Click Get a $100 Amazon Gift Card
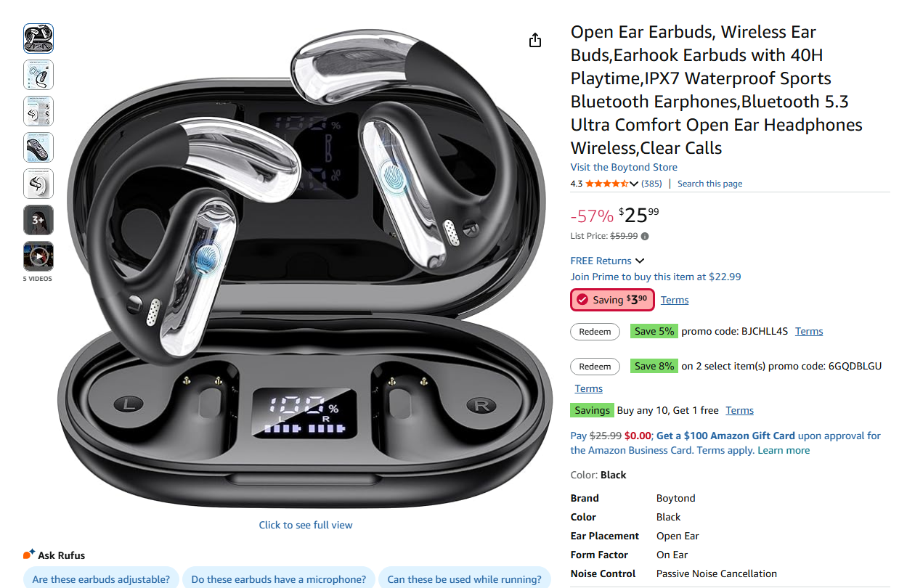The width and height of the screenshot is (907, 588). tap(725, 436)
